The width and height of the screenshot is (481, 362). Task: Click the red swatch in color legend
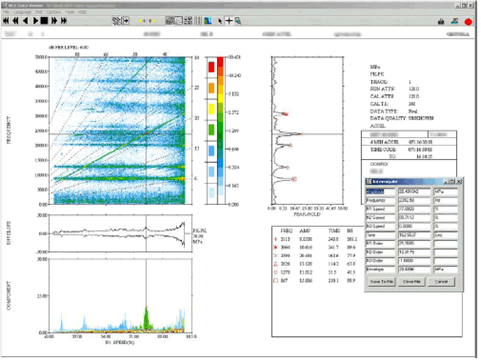click(211, 67)
